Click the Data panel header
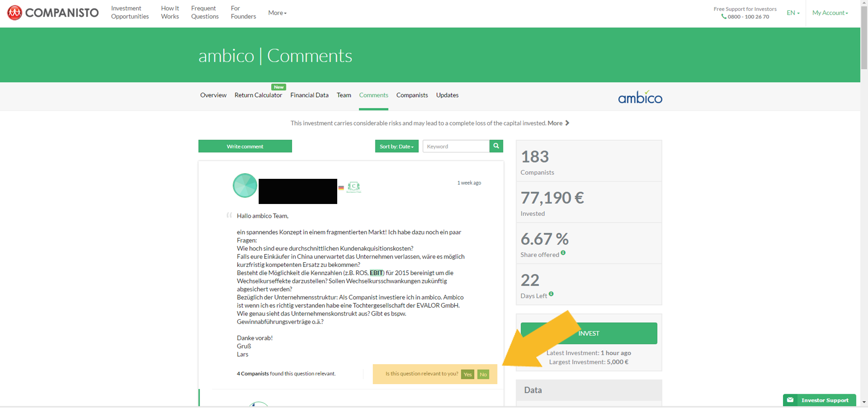 589,390
